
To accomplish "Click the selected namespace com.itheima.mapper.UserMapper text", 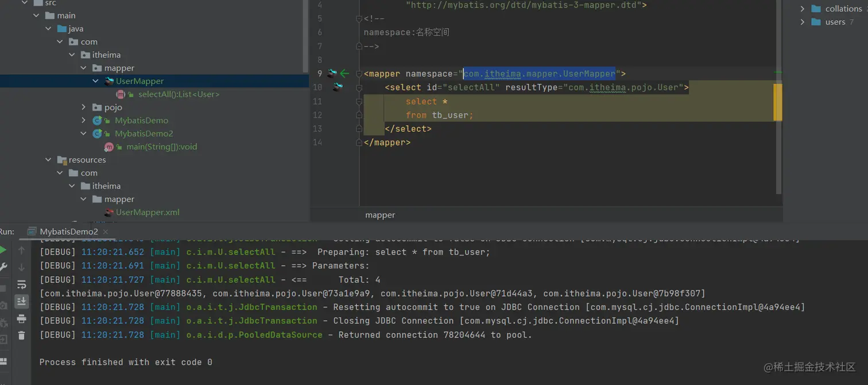I will pyautogui.click(x=540, y=73).
